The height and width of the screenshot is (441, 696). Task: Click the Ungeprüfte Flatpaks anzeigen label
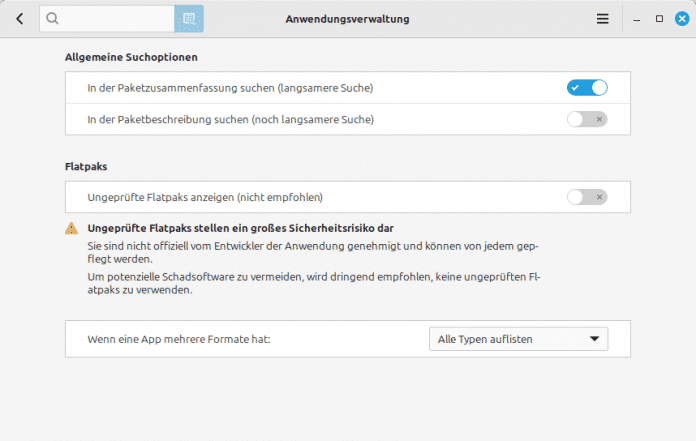(205, 197)
